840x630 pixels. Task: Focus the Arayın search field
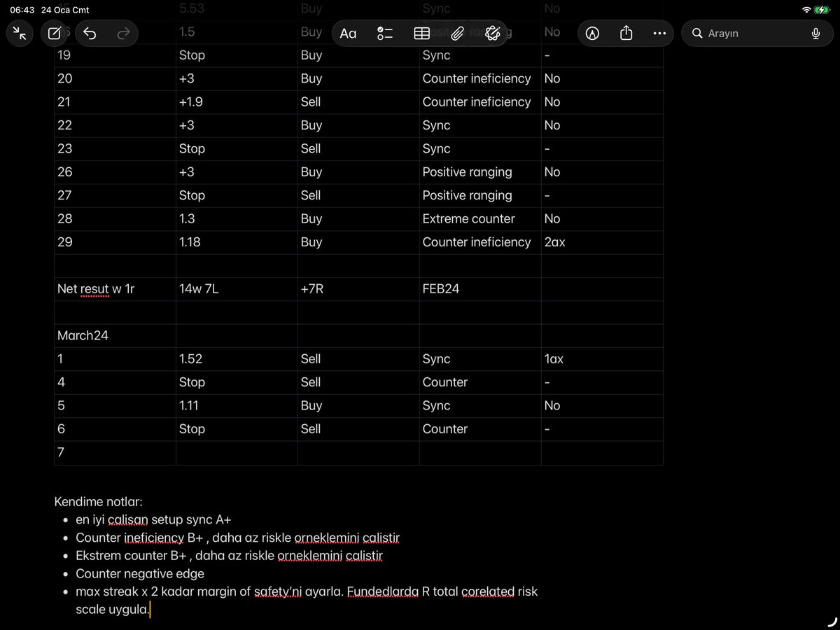pyautogui.click(x=758, y=33)
